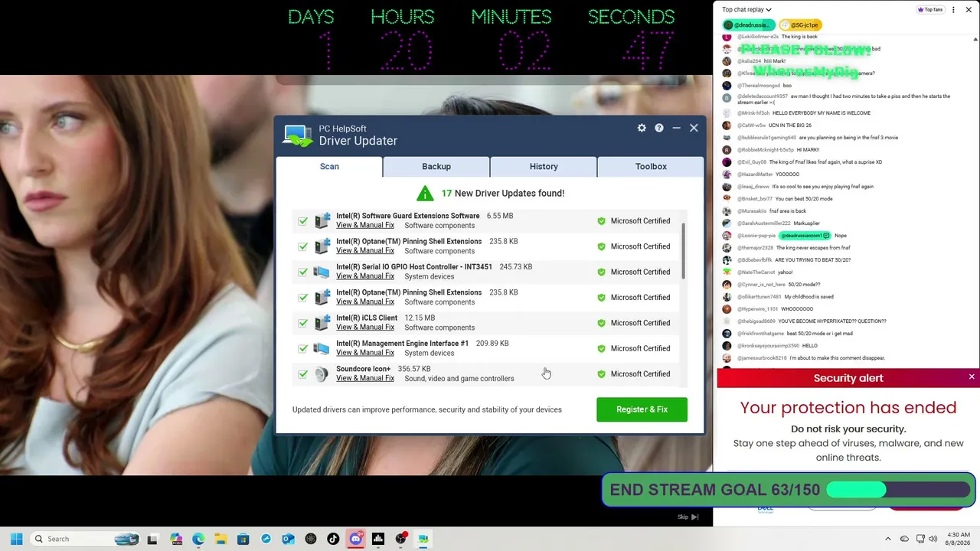Click device icon for Software Guard Extensions
Viewport: 980px width, 551px height.
pos(322,220)
